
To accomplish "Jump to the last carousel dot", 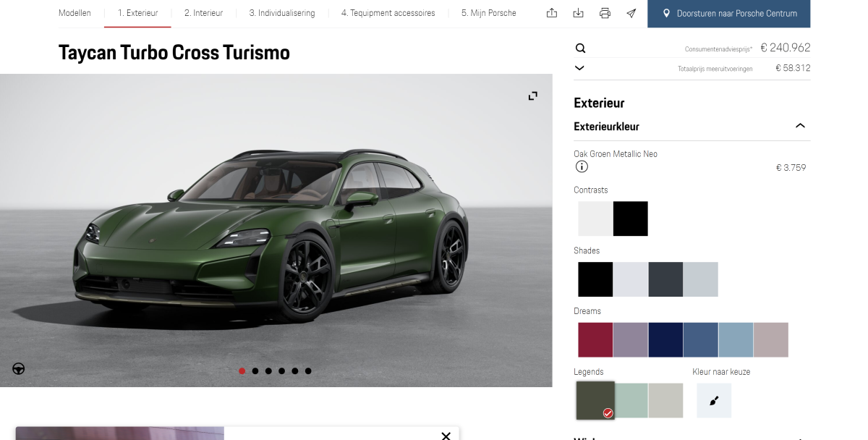I will 308,371.
